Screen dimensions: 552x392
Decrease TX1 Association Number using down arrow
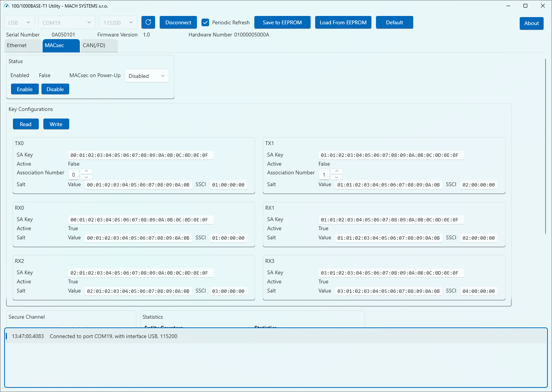[x=337, y=177]
